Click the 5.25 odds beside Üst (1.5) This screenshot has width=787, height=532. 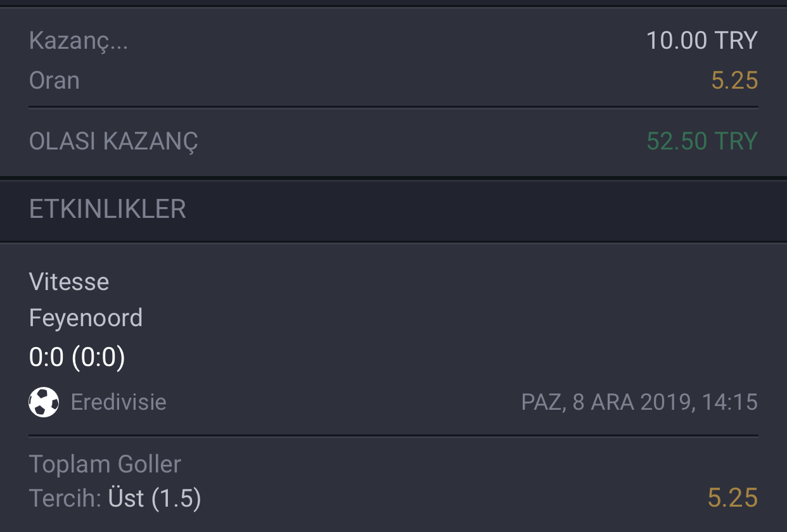point(733,498)
